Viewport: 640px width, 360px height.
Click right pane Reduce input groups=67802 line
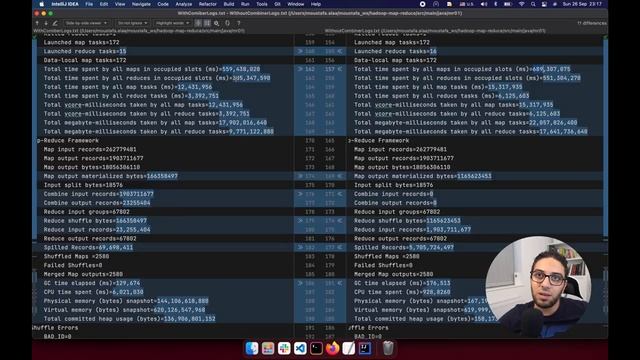[397, 212]
